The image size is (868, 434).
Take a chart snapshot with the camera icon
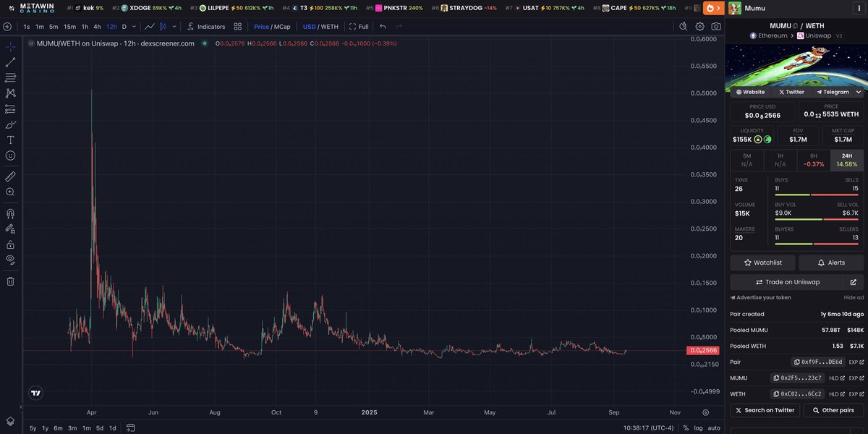715,25
